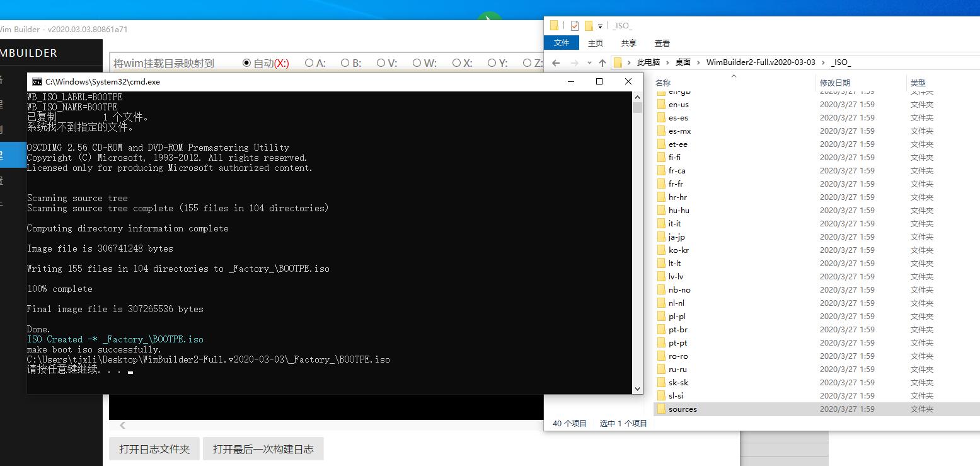Click the 桌面 breadcrumb
The image size is (980, 466).
(x=683, y=62)
